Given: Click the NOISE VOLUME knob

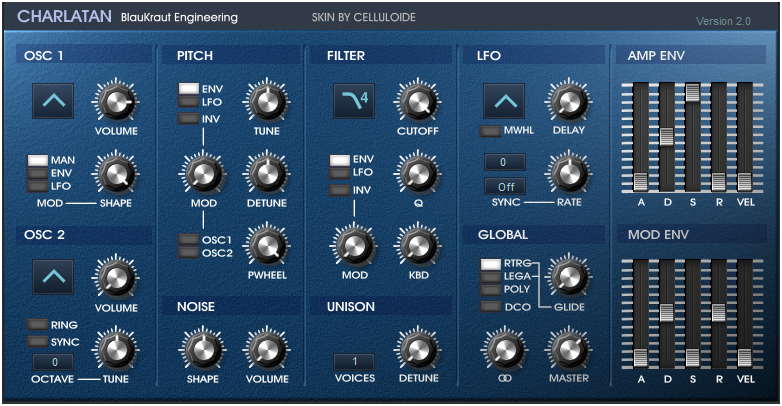Looking at the screenshot, I should 267,349.
